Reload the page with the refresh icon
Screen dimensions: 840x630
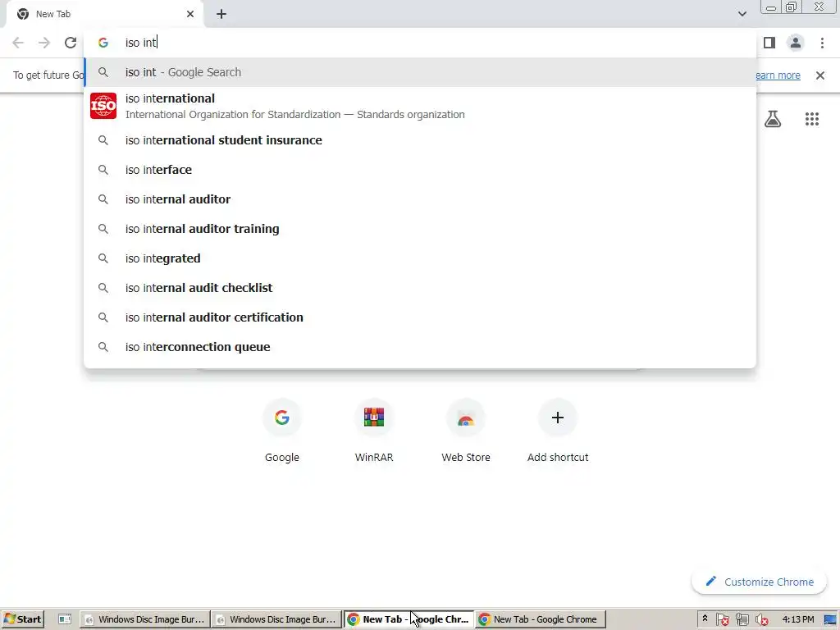click(71, 43)
